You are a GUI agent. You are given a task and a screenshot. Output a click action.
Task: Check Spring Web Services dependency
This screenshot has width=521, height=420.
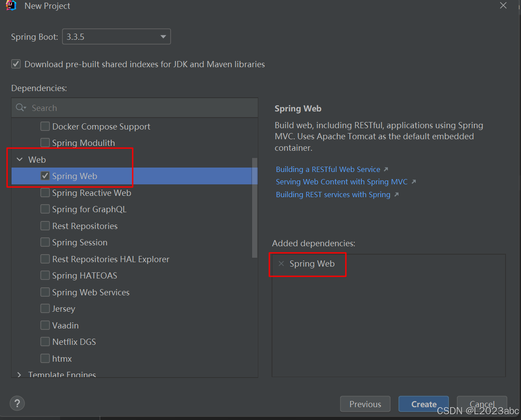click(45, 292)
